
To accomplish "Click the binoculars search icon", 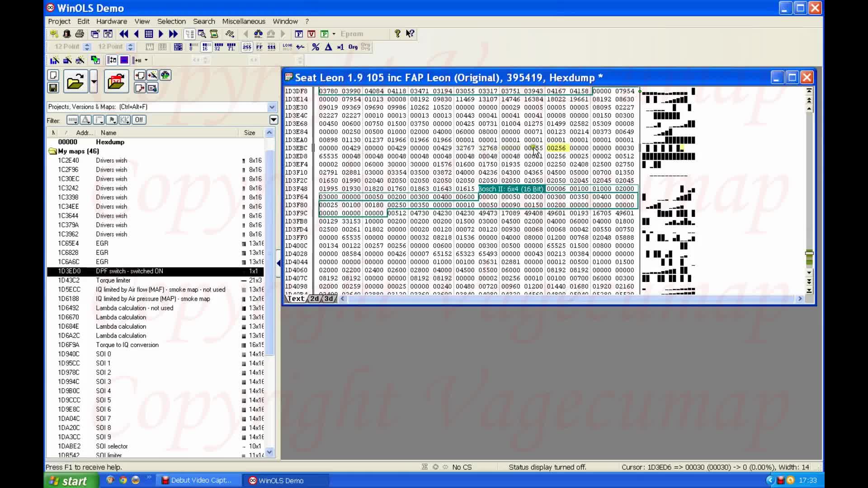I will click(x=258, y=34).
